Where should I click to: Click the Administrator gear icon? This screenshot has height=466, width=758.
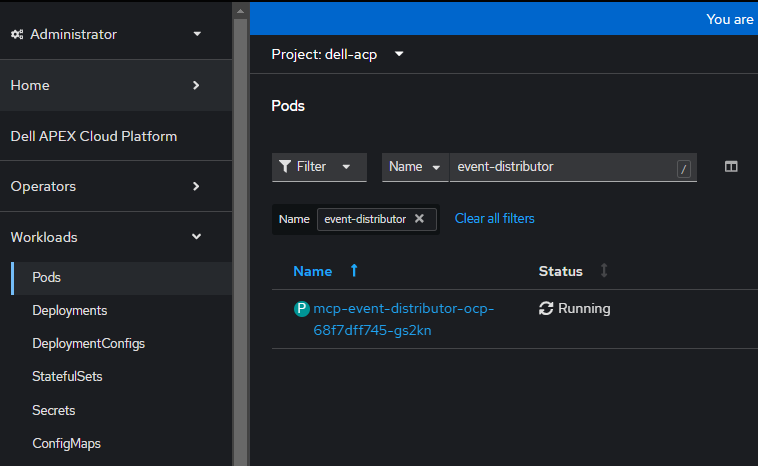(x=17, y=34)
